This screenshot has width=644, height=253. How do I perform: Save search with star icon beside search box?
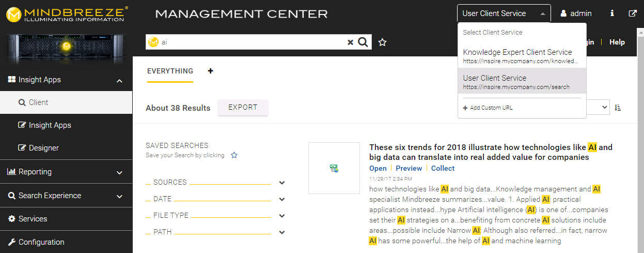click(x=382, y=42)
